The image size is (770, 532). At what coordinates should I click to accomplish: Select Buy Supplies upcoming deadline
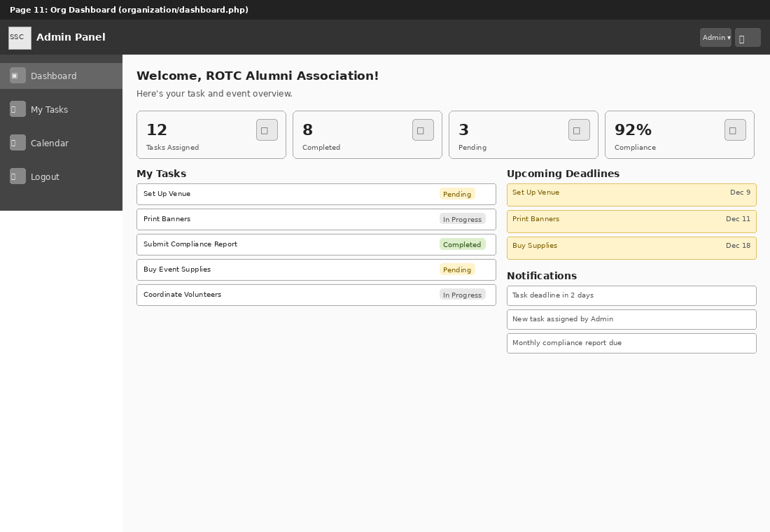click(x=631, y=248)
